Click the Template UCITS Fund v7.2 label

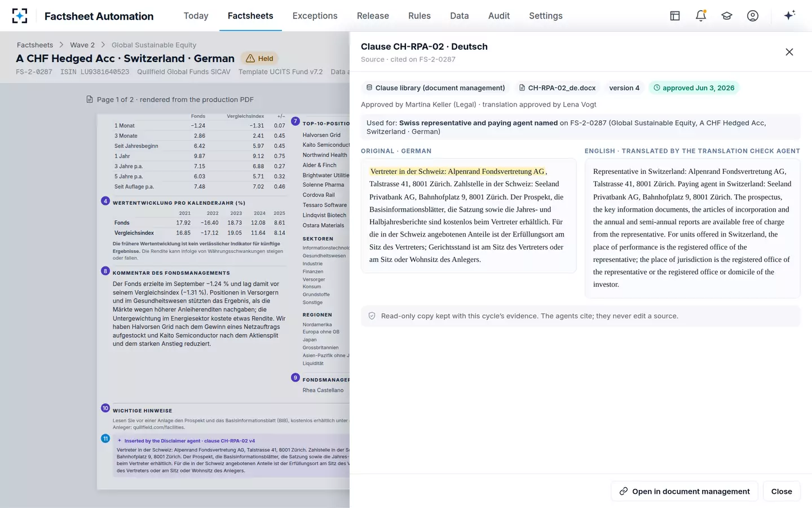tap(281, 72)
